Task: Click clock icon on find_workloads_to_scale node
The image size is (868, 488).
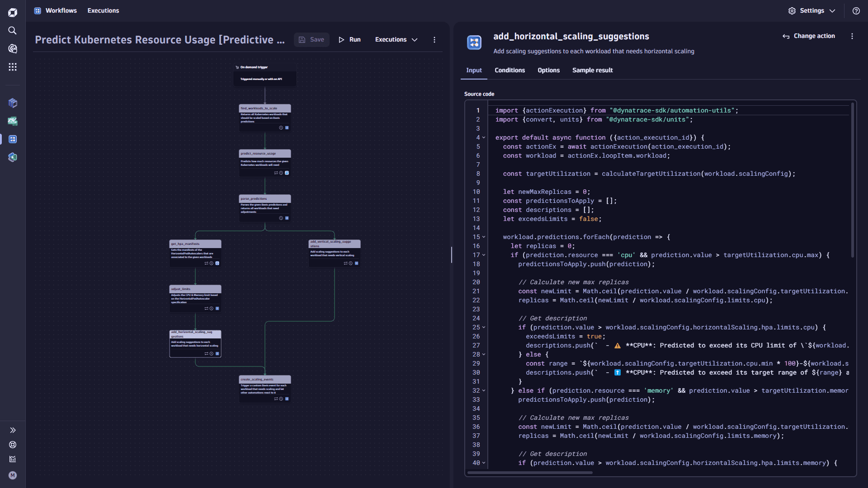Action: (x=281, y=128)
